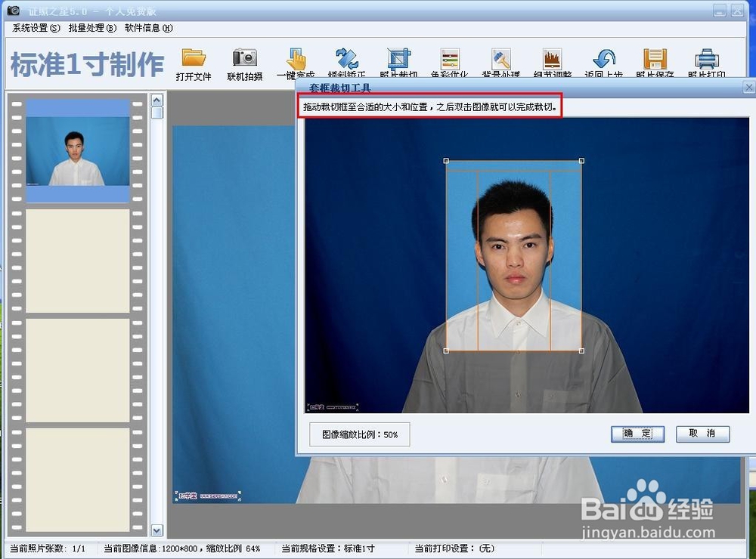Screen dimensions: 756x559
Task: Select the fourth empty filmstrip frame
Action: [x=78, y=480]
